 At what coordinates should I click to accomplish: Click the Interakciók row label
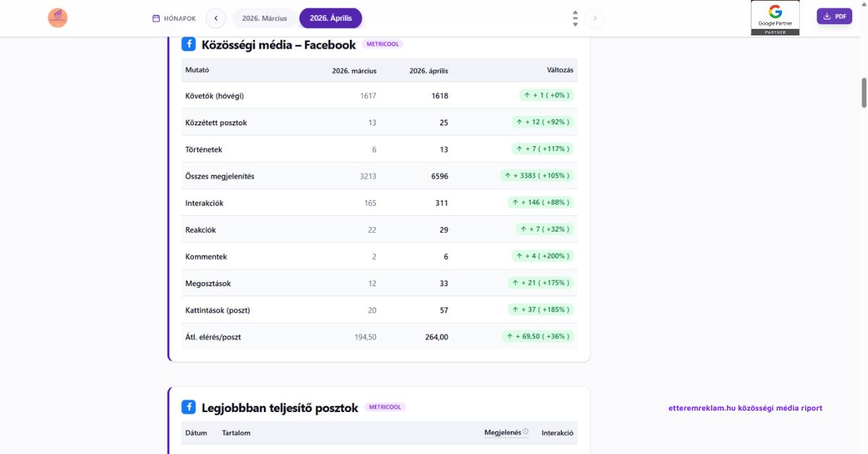pyautogui.click(x=205, y=203)
